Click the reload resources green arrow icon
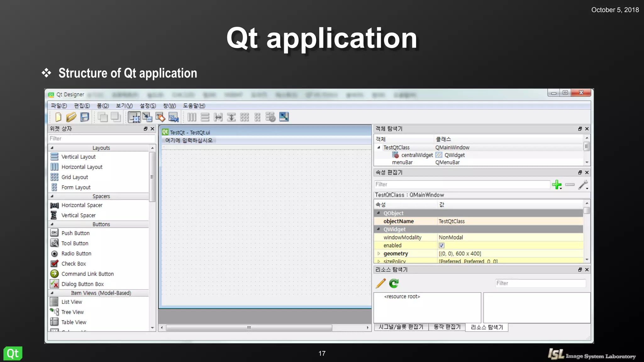Image resolution: width=644 pixels, height=362 pixels. pos(394,283)
